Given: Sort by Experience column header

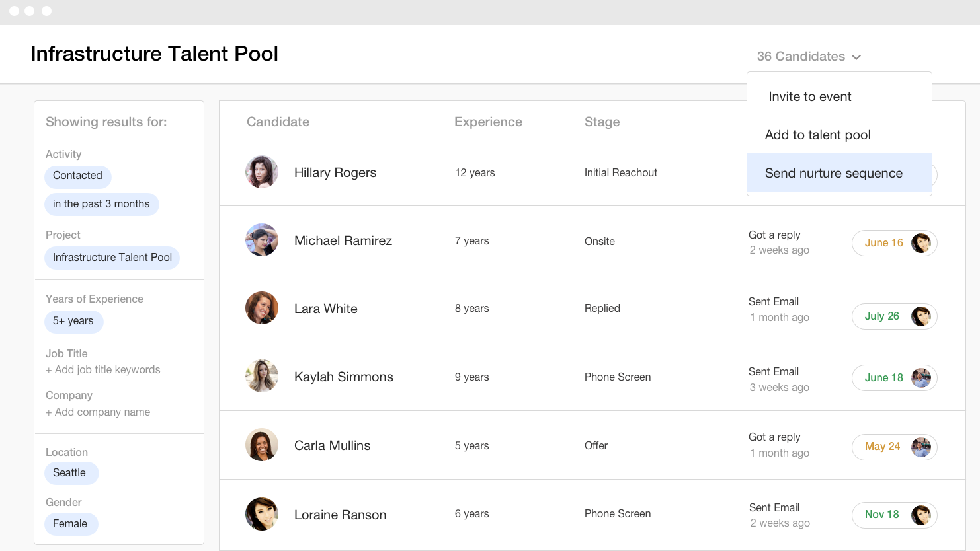Looking at the screenshot, I should click(488, 122).
